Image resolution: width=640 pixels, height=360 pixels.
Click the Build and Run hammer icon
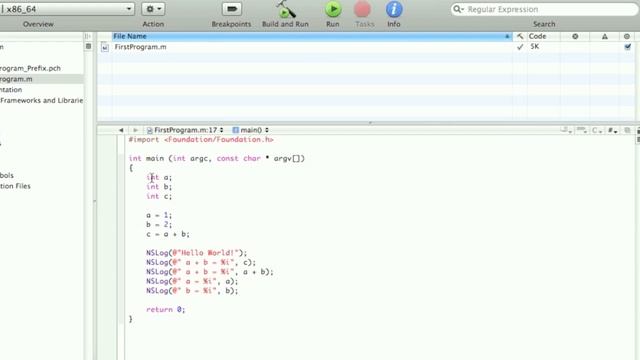(285, 9)
